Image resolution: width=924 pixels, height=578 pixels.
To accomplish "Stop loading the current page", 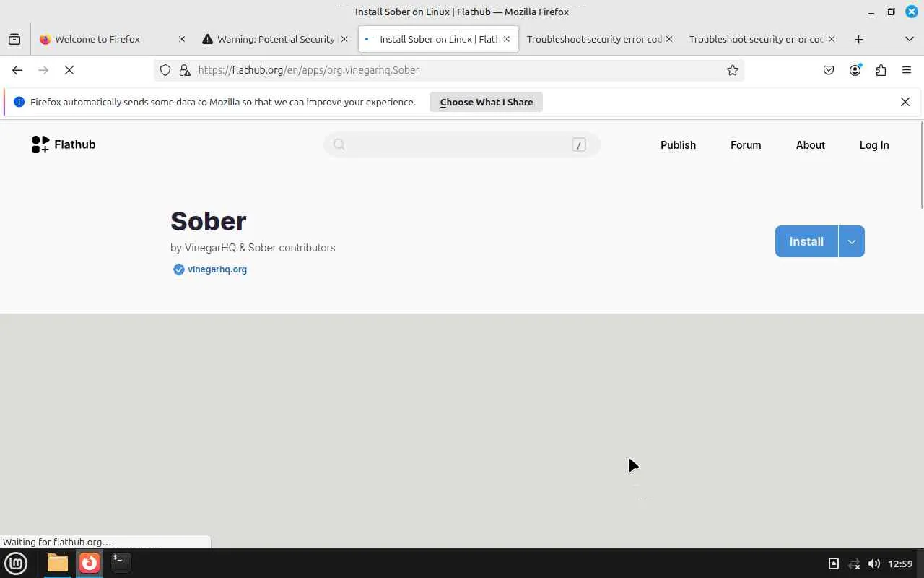I will [x=69, y=70].
